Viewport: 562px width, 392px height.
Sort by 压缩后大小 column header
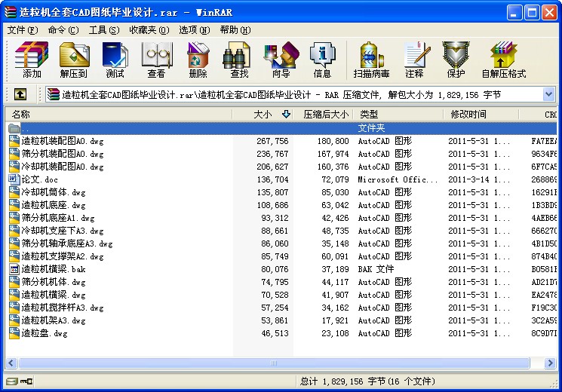325,115
